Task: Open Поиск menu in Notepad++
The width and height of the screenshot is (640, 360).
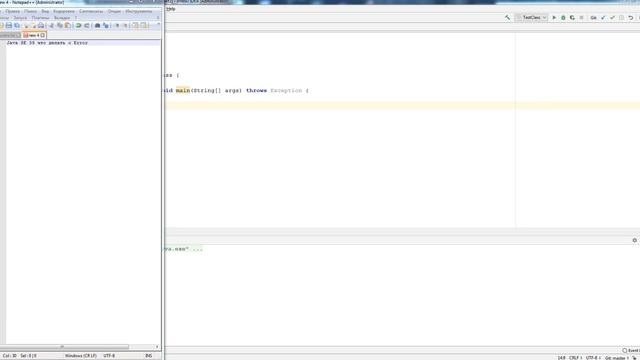Action: pyautogui.click(x=31, y=11)
